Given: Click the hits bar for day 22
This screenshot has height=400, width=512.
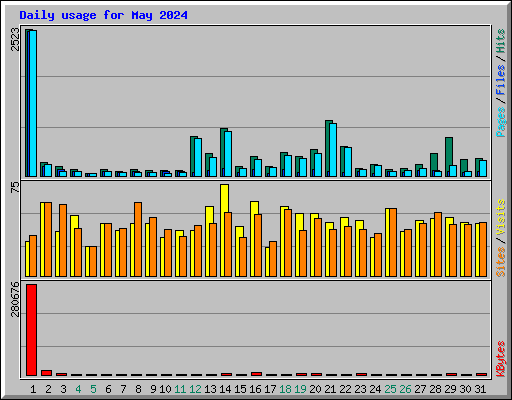Looking at the screenshot, I should (x=342, y=161).
